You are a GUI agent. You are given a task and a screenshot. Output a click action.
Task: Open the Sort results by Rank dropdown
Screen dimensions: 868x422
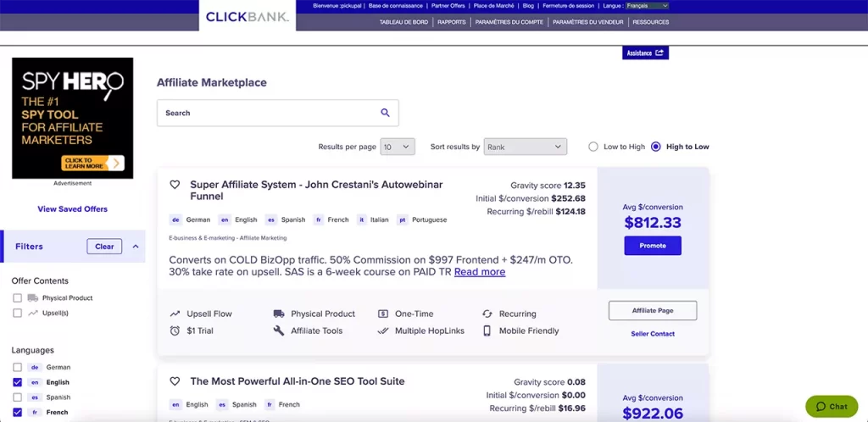pos(526,147)
